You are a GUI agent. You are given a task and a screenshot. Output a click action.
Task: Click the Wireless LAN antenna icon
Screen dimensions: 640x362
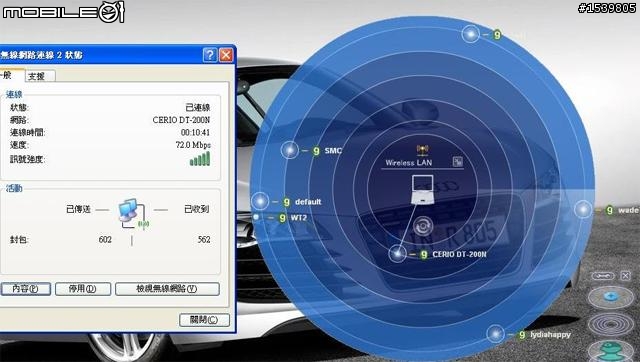(422, 151)
